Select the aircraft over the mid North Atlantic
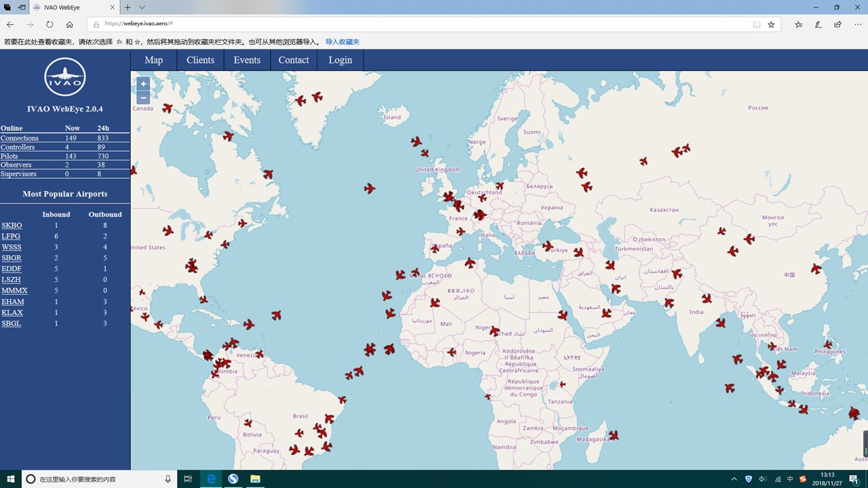868x488 pixels. (x=370, y=188)
